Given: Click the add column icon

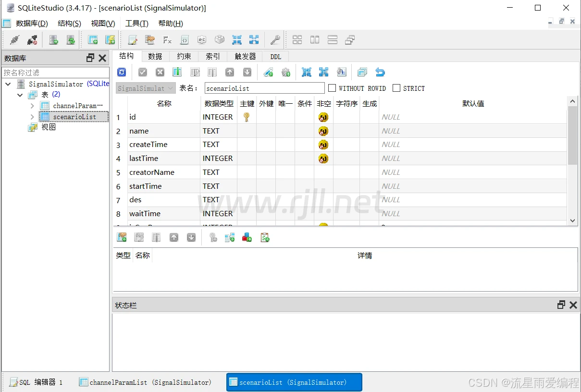Looking at the screenshot, I should pyautogui.click(x=177, y=72).
